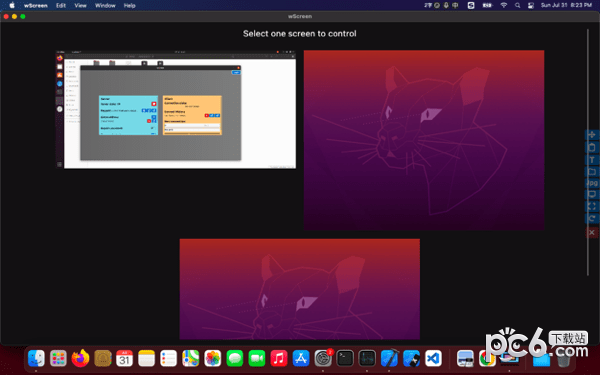Open the Edit menu
The image size is (600, 375).
(x=61, y=5)
